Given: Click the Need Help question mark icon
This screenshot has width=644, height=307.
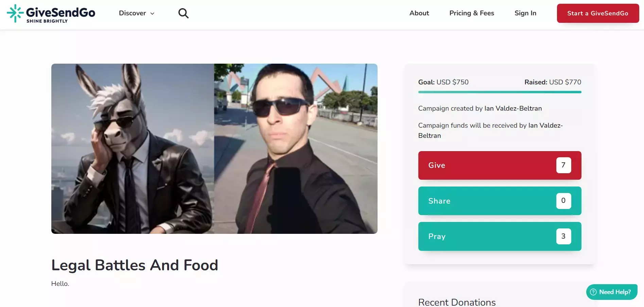Looking at the screenshot, I should tap(593, 292).
